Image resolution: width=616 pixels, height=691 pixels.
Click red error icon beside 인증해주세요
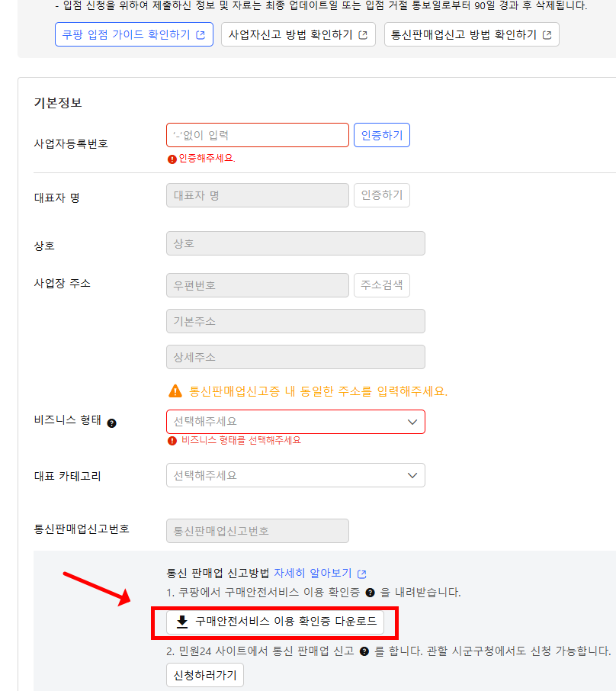point(172,159)
